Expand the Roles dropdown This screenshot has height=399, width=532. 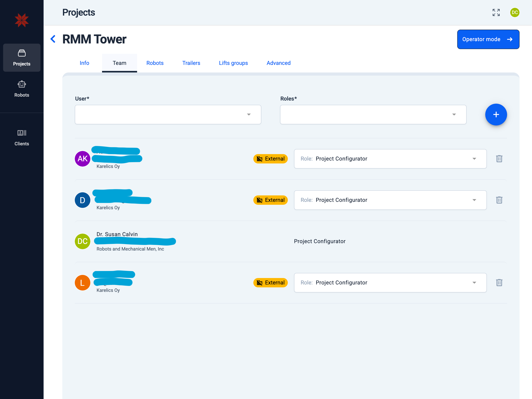point(373,115)
